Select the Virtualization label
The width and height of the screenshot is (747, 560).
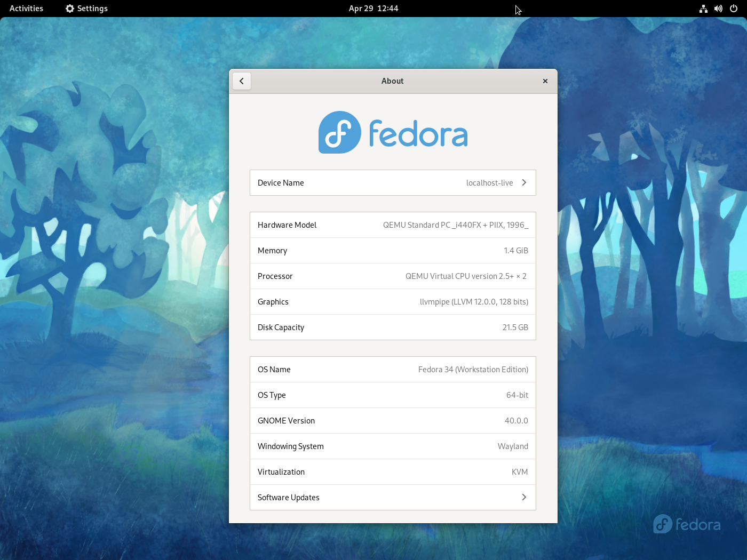281,472
